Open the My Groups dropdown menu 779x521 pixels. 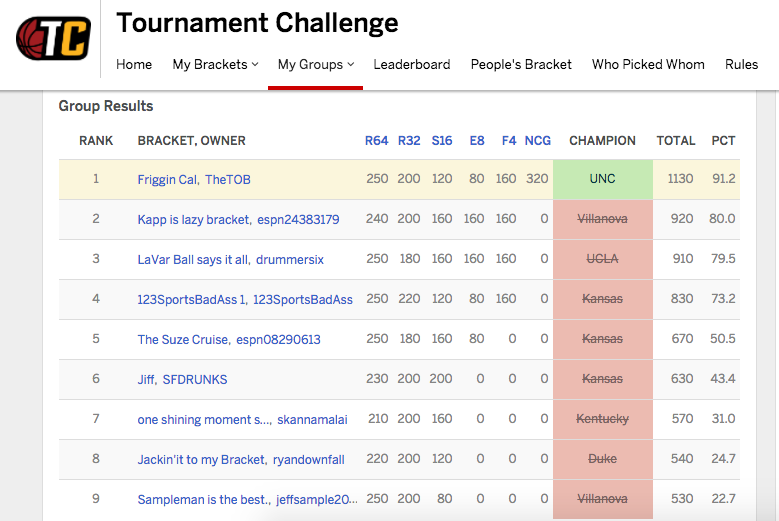click(x=315, y=64)
